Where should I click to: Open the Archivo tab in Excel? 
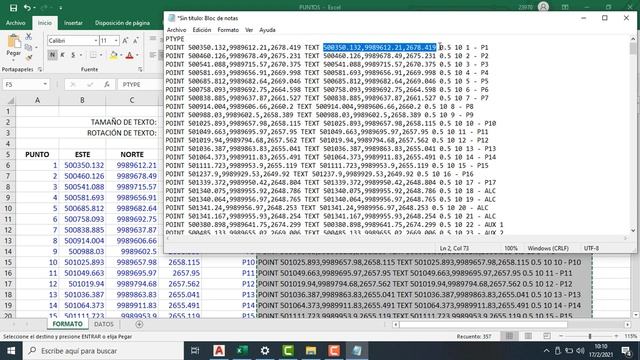[x=16, y=23]
